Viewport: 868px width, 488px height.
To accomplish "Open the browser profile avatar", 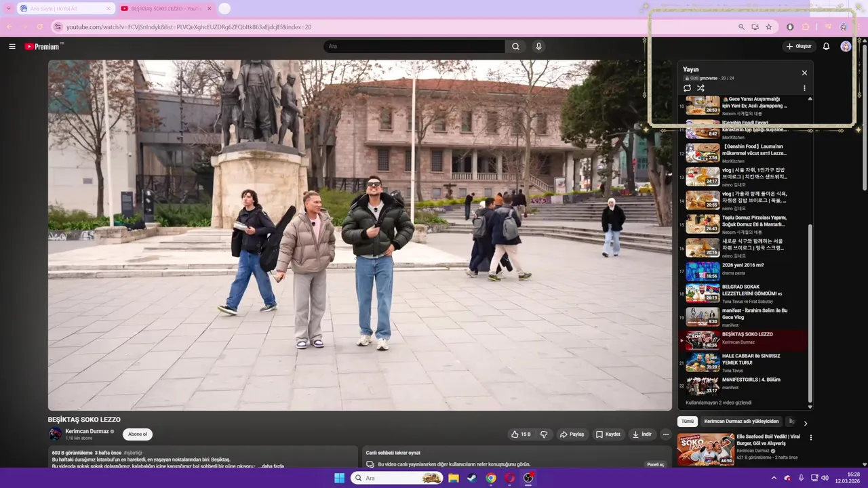I will [x=844, y=26].
